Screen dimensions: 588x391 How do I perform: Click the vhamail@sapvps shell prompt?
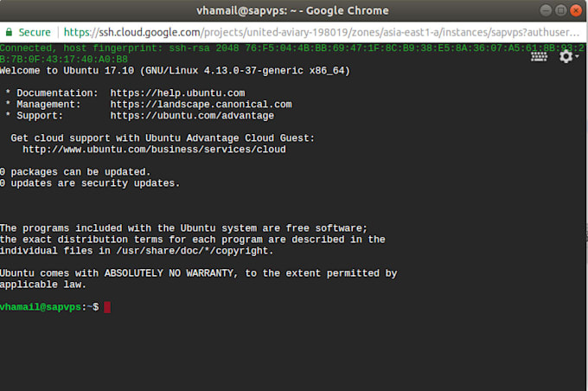pyautogui.click(x=49, y=307)
